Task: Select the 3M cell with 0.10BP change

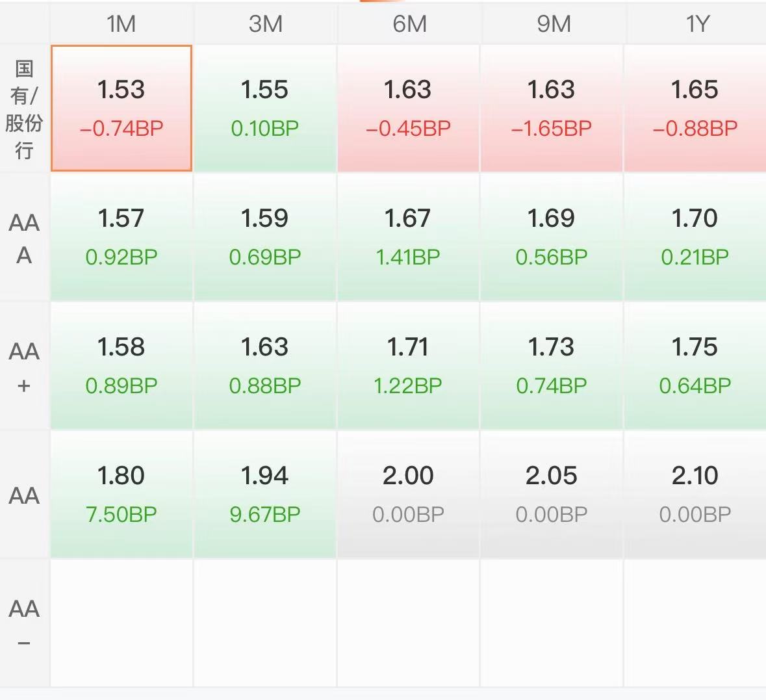Action: tap(265, 109)
